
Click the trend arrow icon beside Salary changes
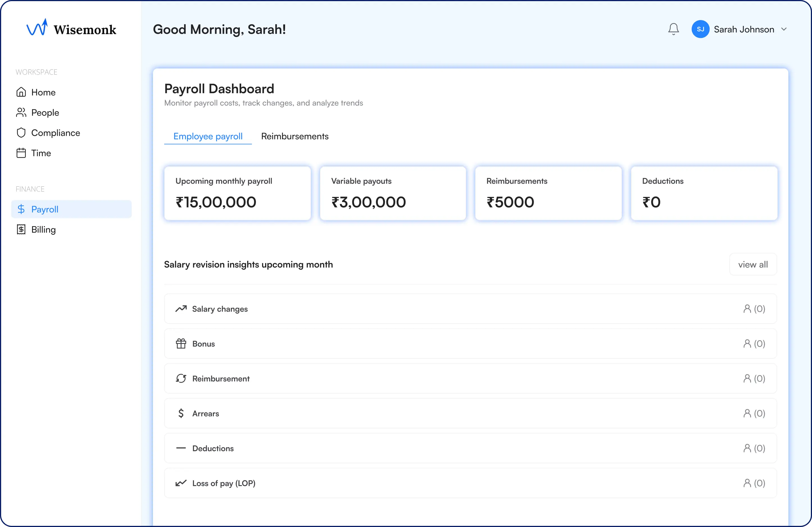tap(181, 308)
